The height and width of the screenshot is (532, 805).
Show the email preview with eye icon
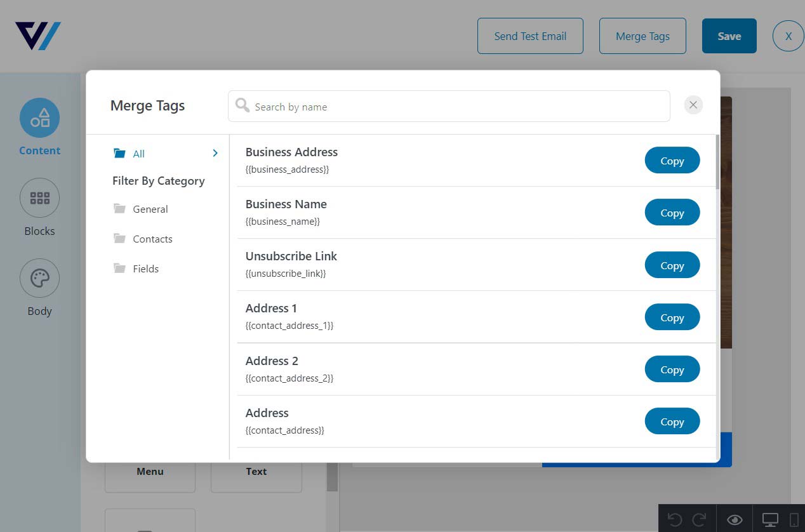[x=733, y=519]
